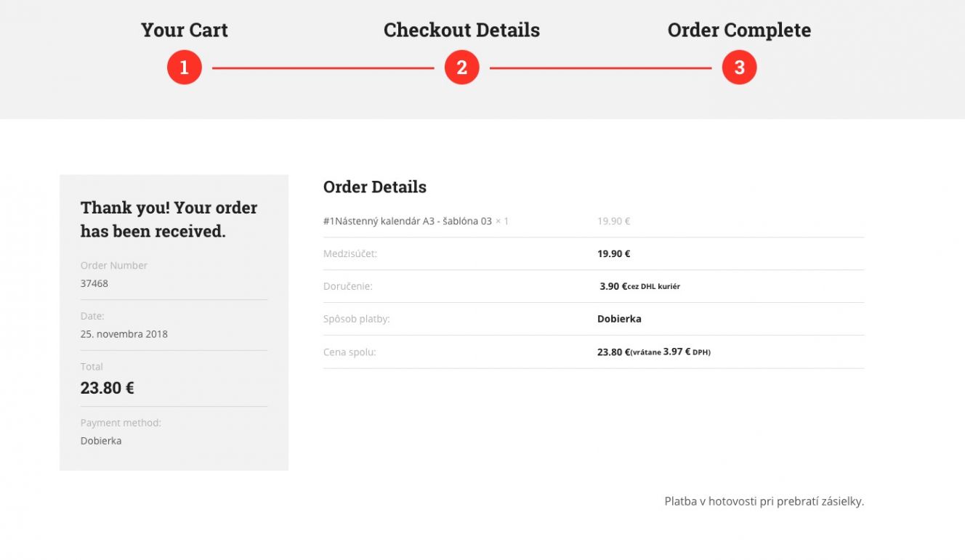
Task: Click the line between steps 1 and 2
Action: coord(323,68)
